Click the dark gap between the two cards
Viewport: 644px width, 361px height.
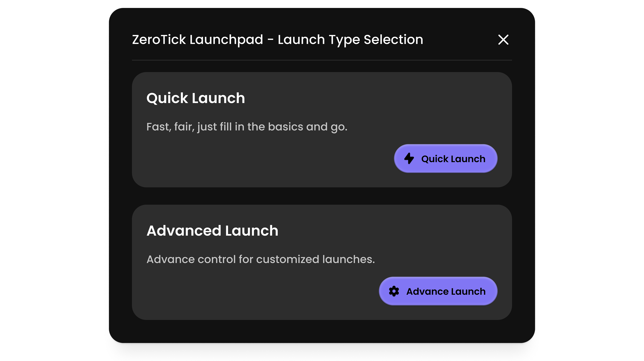[322, 196]
